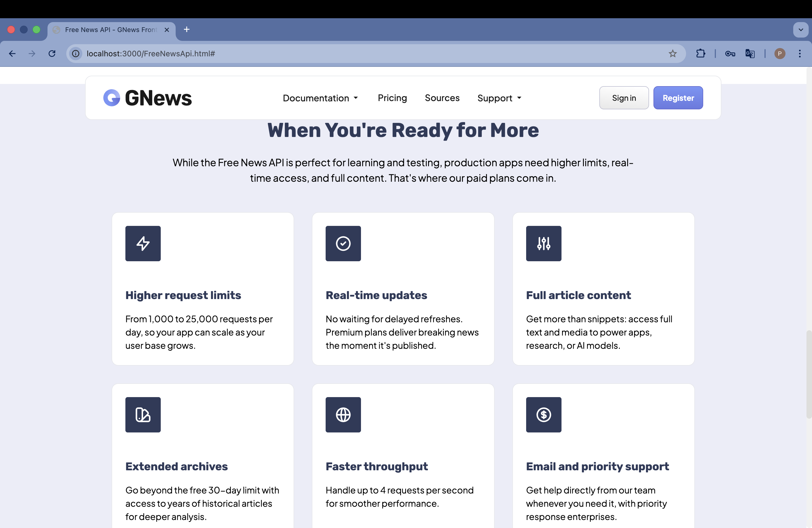This screenshot has width=812, height=528.
Task: Click the bookmark star icon
Action: (x=673, y=54)
